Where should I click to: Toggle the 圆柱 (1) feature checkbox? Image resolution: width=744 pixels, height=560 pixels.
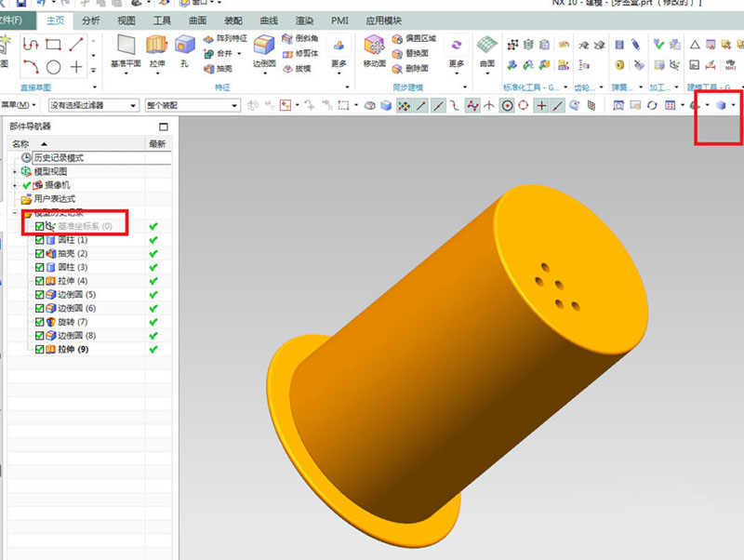(39, 240)
